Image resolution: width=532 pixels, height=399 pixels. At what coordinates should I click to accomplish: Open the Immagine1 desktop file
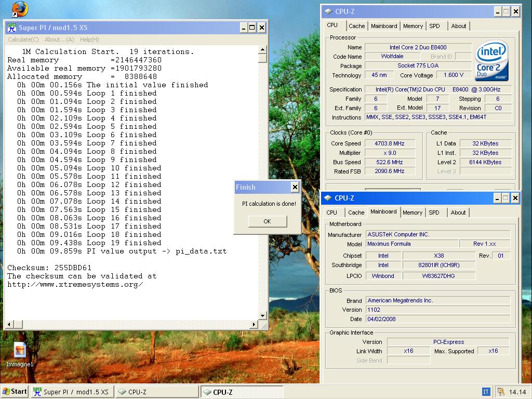tap(20, 354)
